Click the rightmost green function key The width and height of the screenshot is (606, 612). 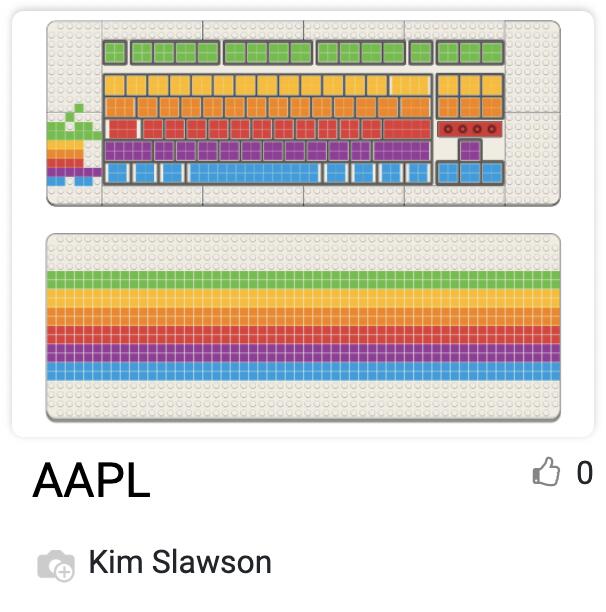492,53
